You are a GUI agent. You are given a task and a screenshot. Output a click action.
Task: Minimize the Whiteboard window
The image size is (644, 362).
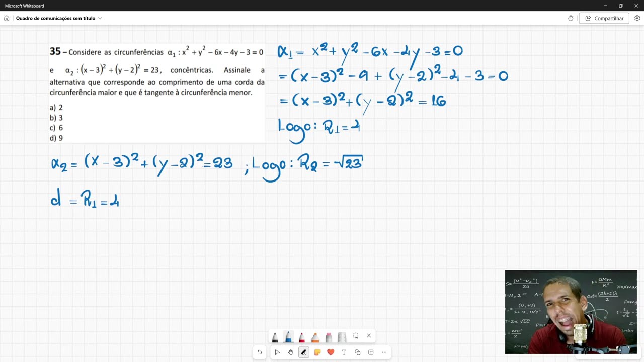pos(605,6)
